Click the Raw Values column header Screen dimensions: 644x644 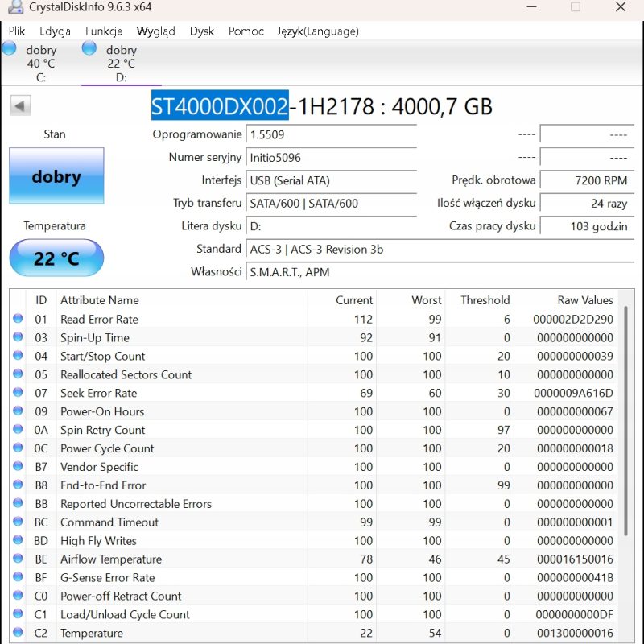click(x=584, y=300)
